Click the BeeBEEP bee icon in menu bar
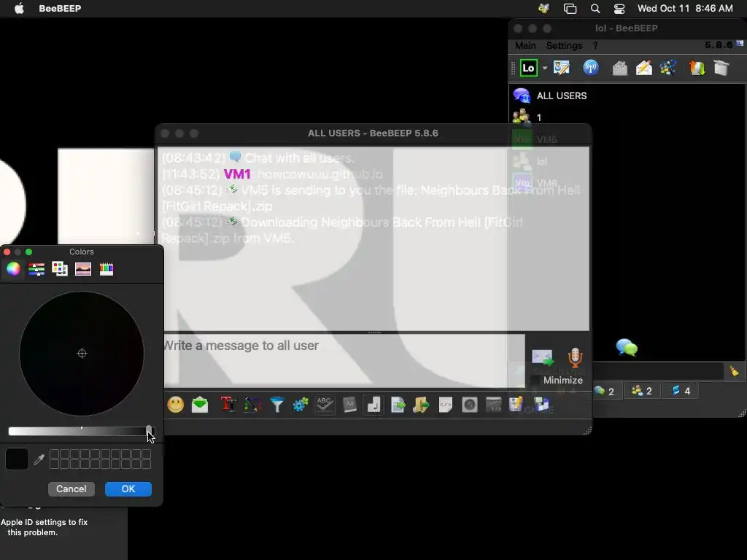Viewport: 747px width, 560px height. click(x=543, y=8)
